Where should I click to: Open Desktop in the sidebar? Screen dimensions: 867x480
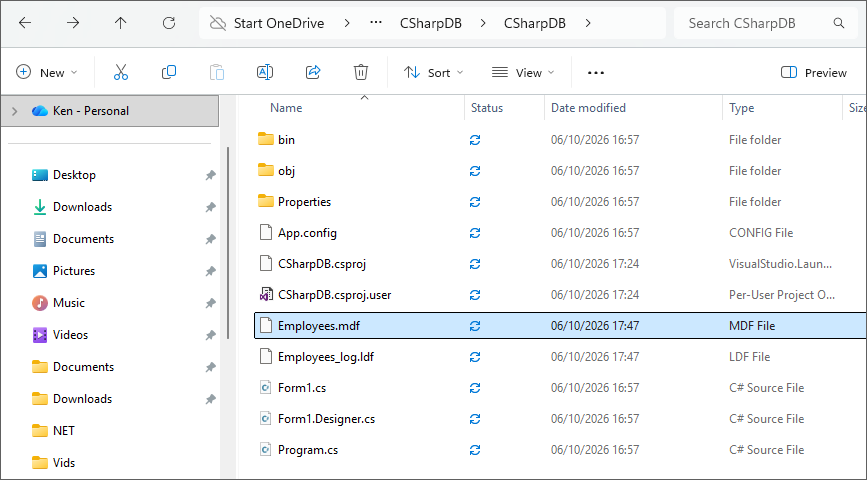pyautogui.click(x=74, y=175)
